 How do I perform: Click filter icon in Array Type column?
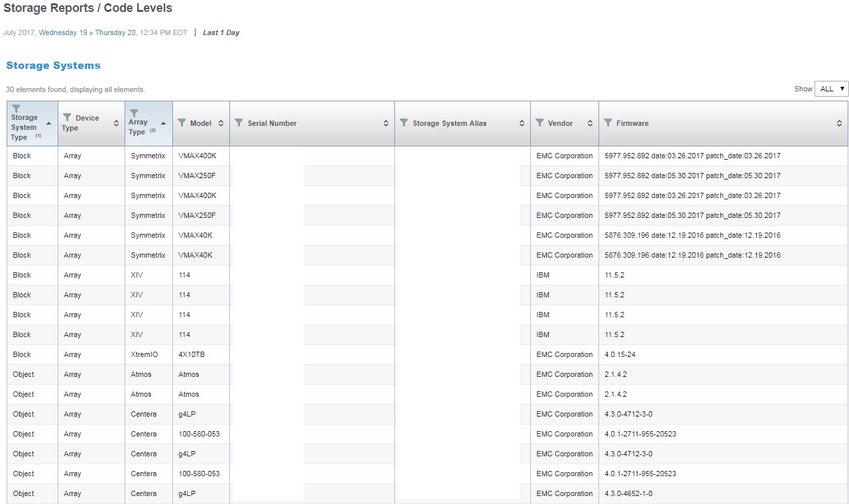point(134,113)
